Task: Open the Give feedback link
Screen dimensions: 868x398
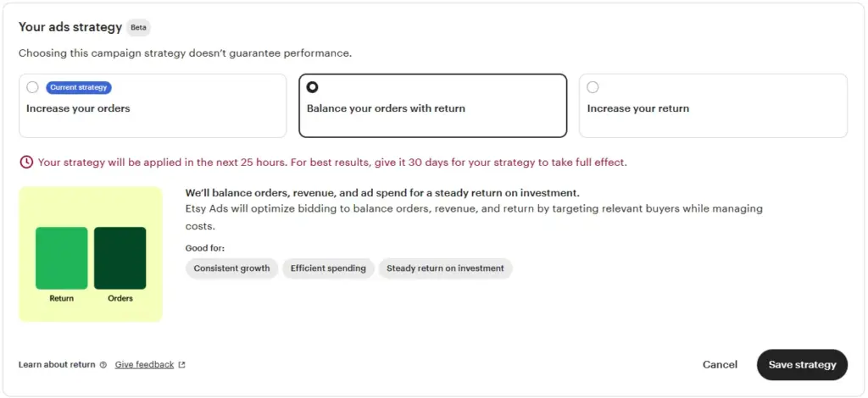Action: [144, 365]
